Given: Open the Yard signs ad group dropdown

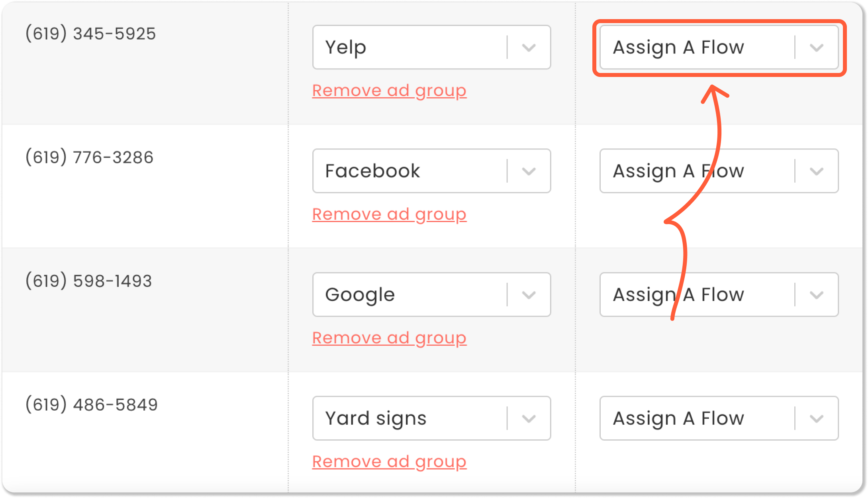Looking at the screenshot, I should (x=431, y=418).
